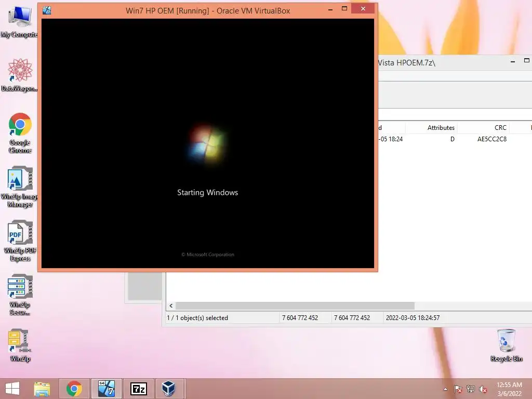Open the Action Center flag icon
The image size is (532, 399).
458,389
